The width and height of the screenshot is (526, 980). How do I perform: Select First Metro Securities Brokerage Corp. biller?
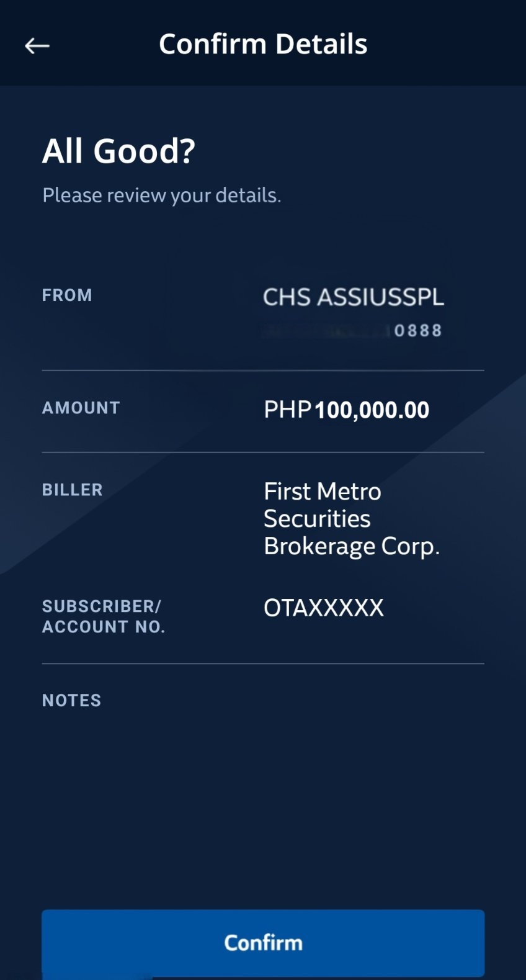tap(351, 519)
